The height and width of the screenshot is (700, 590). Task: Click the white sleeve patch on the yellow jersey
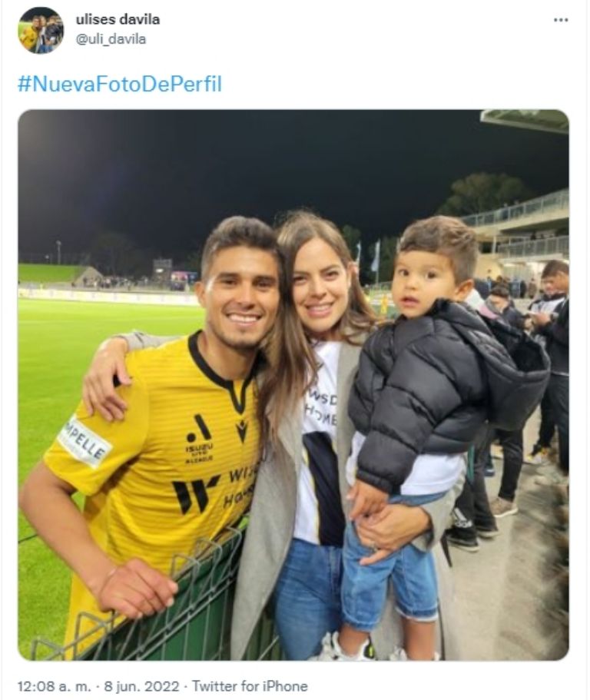point(85,442)
